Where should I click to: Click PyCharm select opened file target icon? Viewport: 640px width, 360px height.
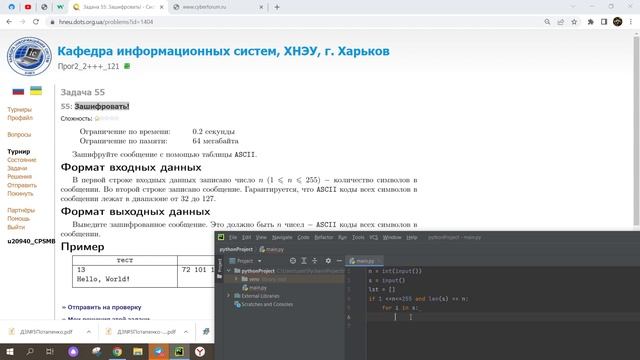pos(293,261)
